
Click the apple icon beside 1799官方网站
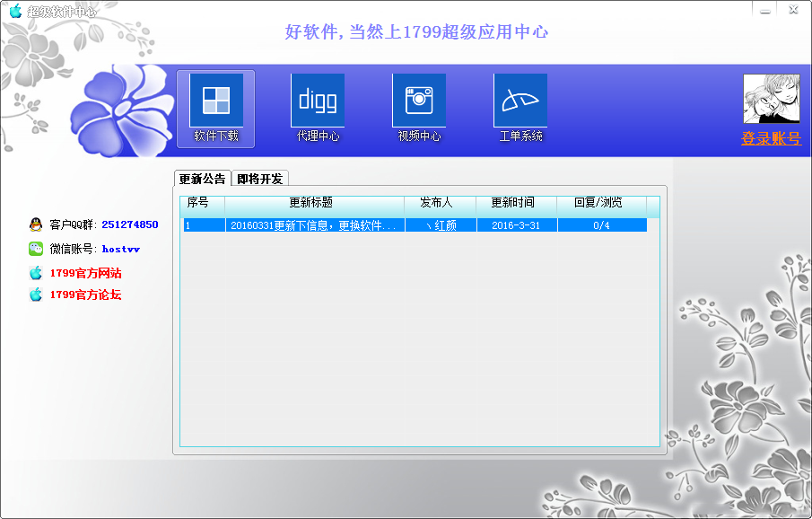tap(36, 273)
